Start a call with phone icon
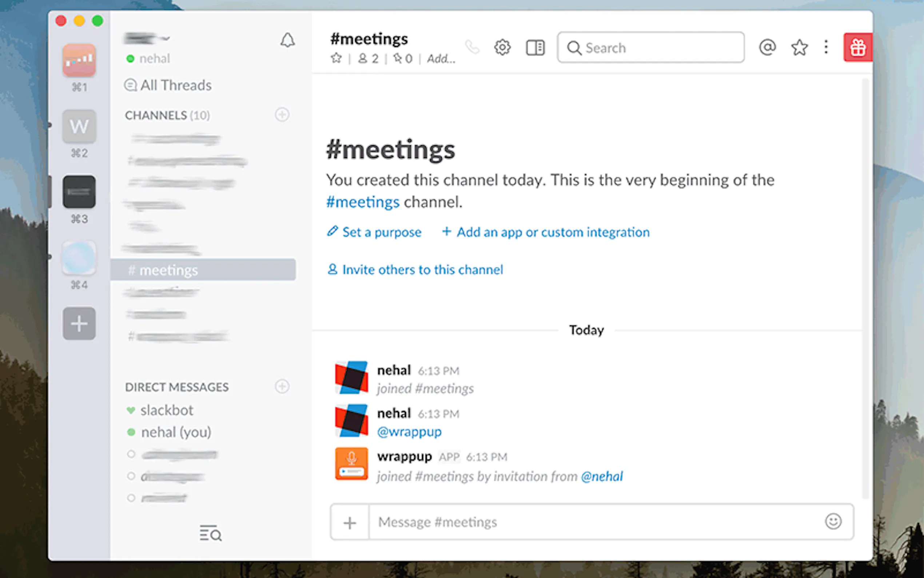 point(472,47)
